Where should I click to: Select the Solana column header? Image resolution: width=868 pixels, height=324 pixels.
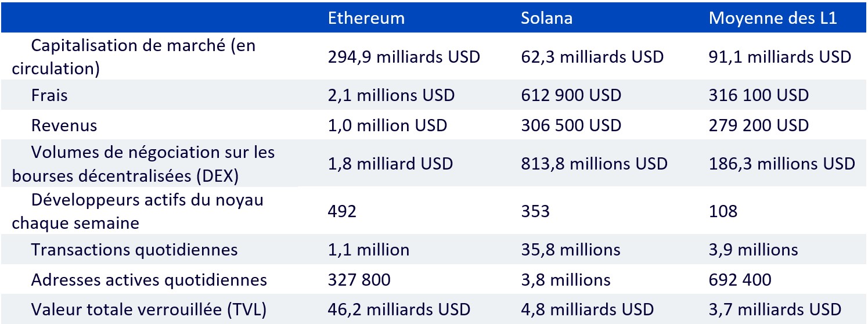coord(546,18)
